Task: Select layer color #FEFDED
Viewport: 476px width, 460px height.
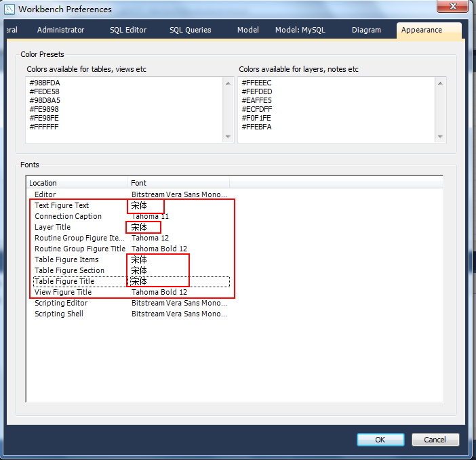Action: coord(257,91)
